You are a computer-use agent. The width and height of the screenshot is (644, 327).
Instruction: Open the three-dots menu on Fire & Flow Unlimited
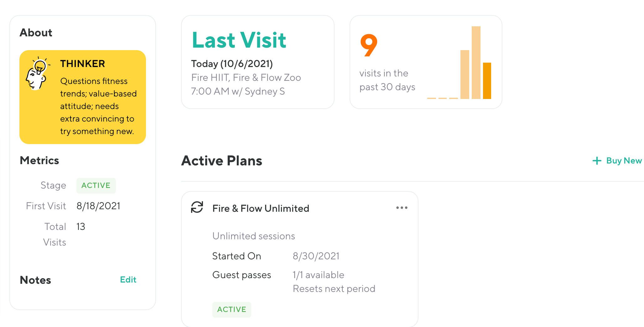(x=402, y=208)
